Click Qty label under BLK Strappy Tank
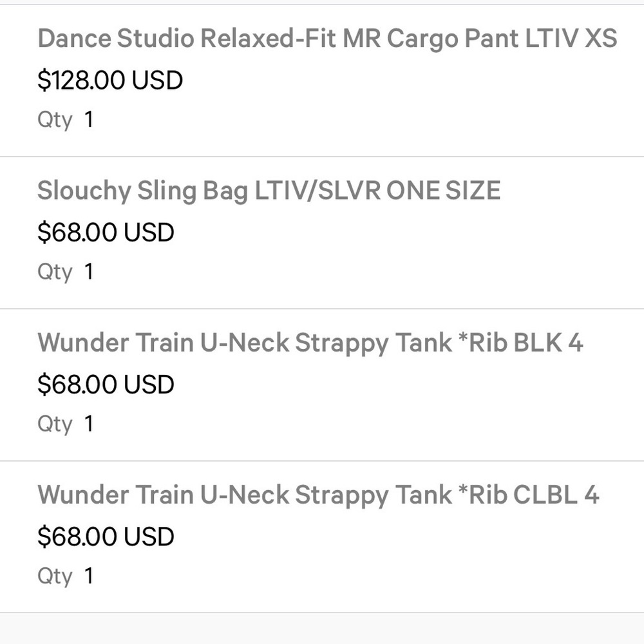This screenshot has width=644, height=644. tap(55, 424)
